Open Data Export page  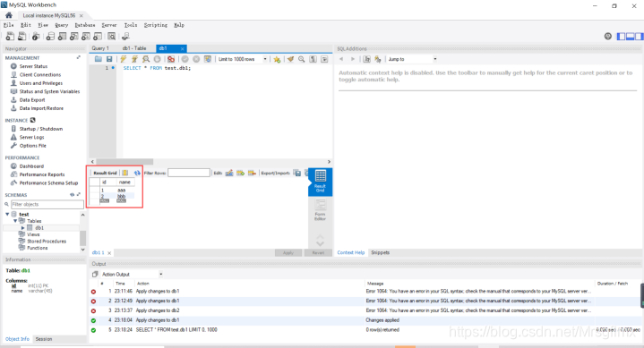pos(32,100)
